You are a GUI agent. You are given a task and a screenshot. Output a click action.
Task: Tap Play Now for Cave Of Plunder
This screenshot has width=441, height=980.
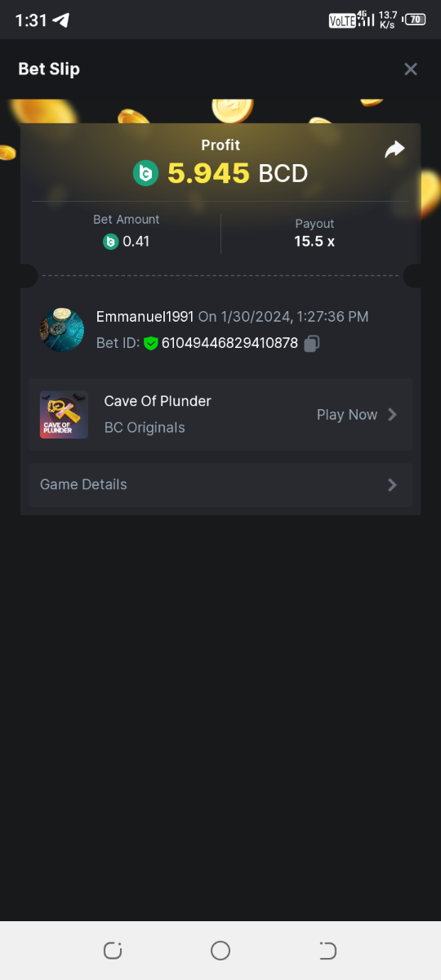347,415
